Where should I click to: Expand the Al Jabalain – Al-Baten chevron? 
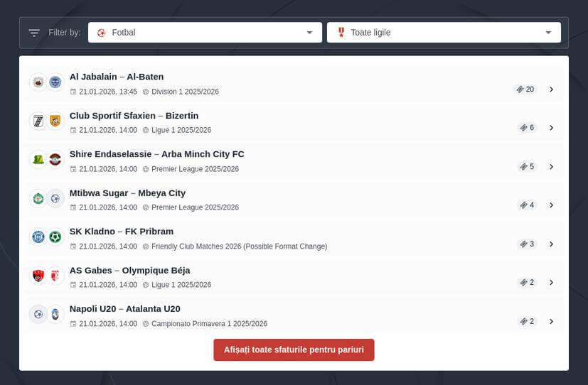click(551, 90)
